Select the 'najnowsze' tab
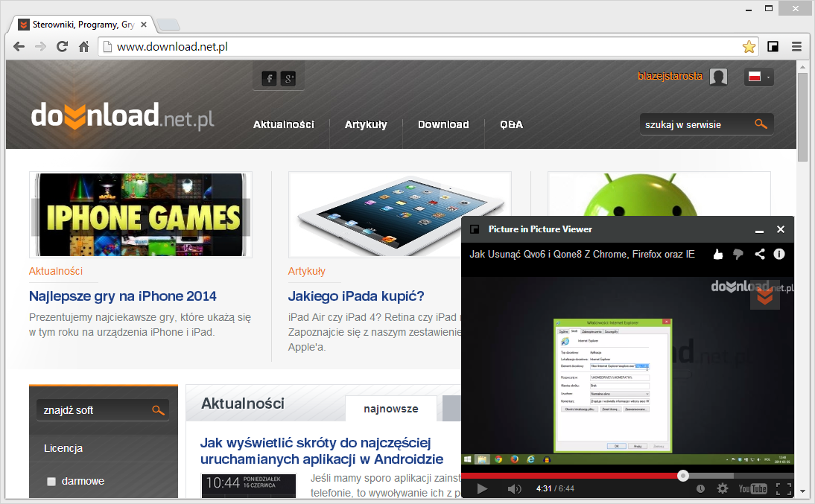Image resolution: width=815 pixels, height=504 pixels. (391, 409)
